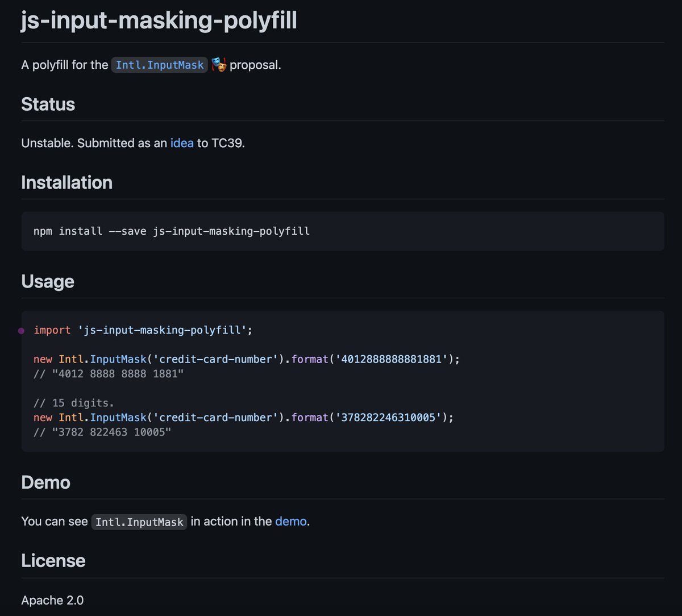
Task: Open the "demo" link
Action: coord(290,521)
